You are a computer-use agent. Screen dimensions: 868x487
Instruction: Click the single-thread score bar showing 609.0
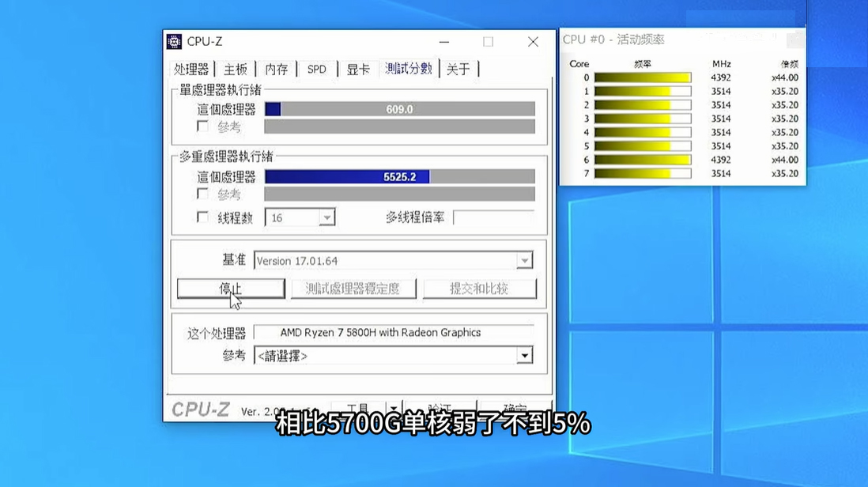(400, 109)
